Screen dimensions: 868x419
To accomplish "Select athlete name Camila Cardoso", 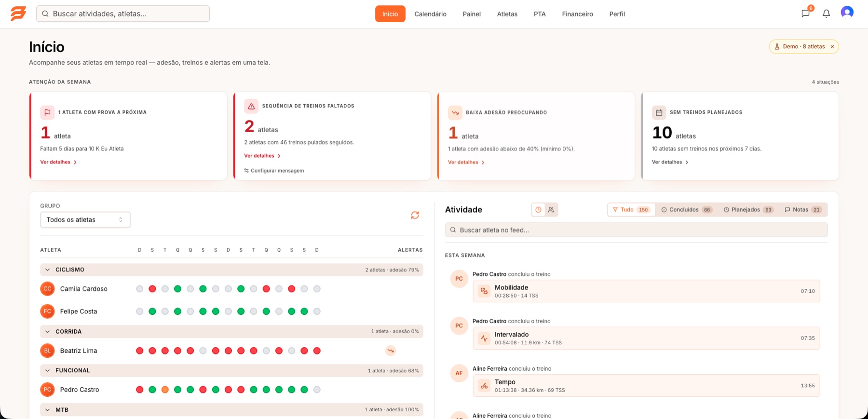I will click(84, 289).
